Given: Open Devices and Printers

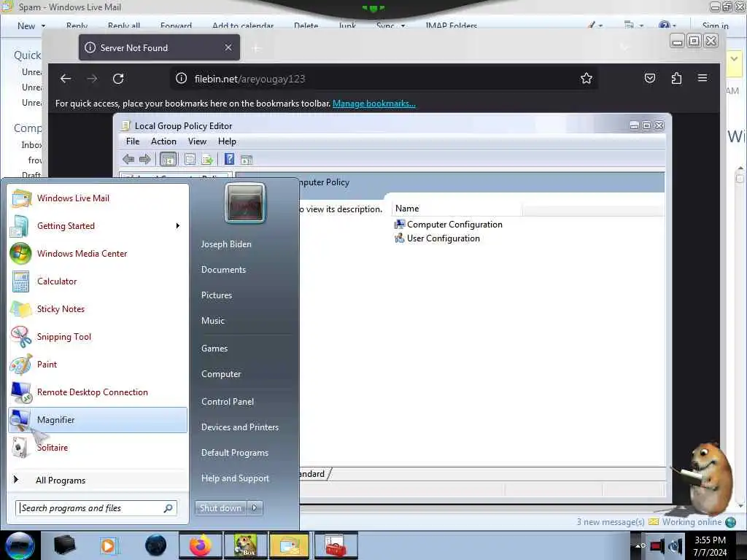Looking at the screenshot, I should coord(239,427).
